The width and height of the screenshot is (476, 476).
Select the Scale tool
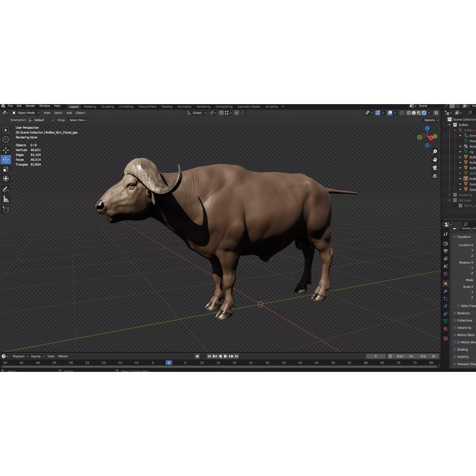[6, 169]
